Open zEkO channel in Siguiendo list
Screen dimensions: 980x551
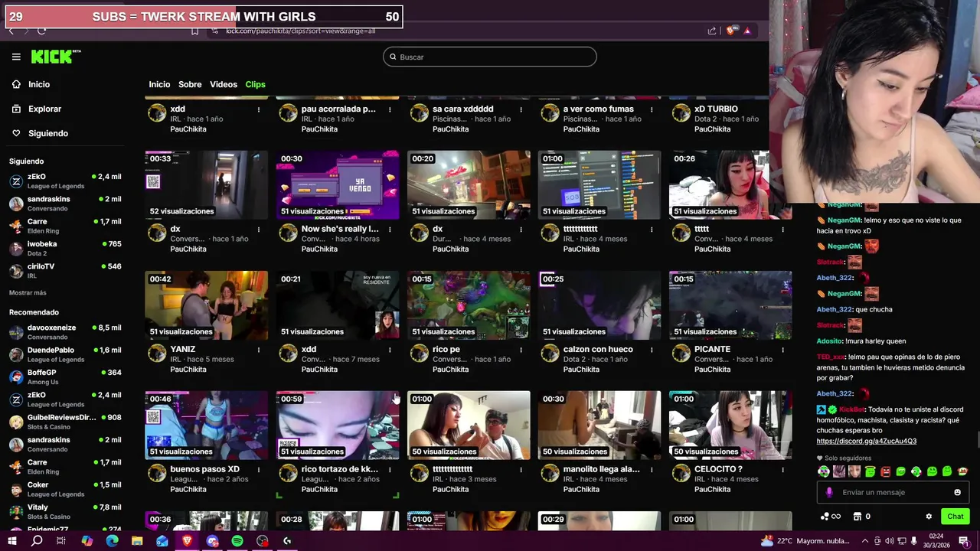[65, 181]
